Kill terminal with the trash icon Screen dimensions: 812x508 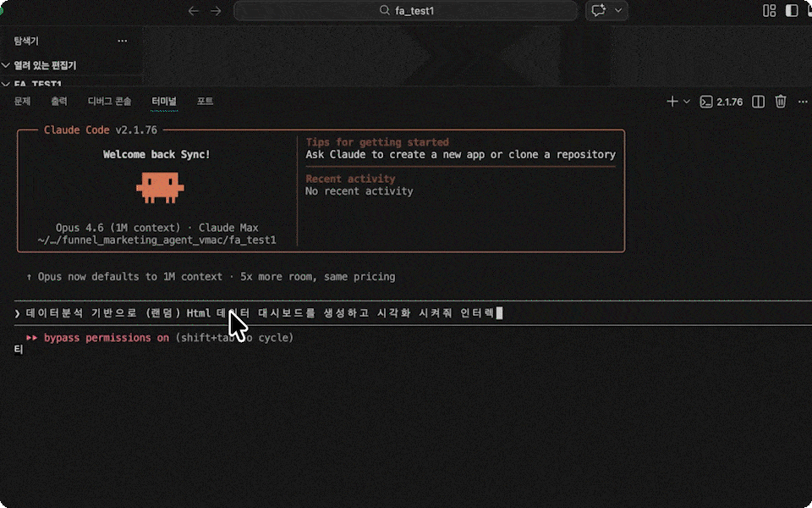(781, 102)
